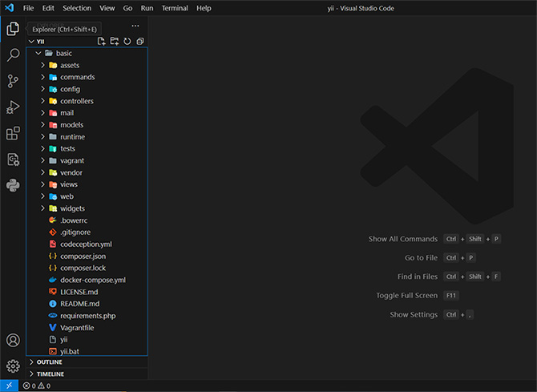Expand the OUTLINE section
Viewport: 537px width, 392px height.
(x=49, y=362)
